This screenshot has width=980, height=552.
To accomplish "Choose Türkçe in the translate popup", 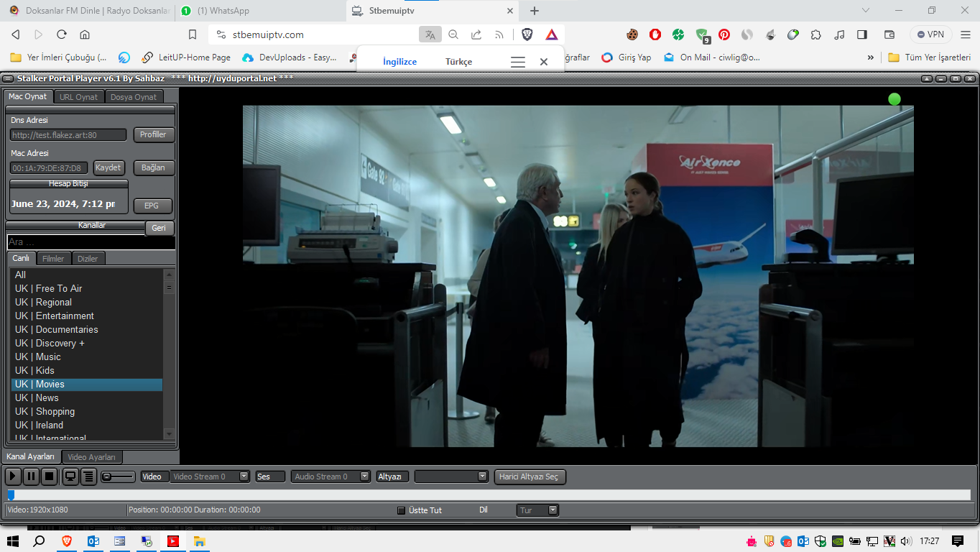I will 458,62.
